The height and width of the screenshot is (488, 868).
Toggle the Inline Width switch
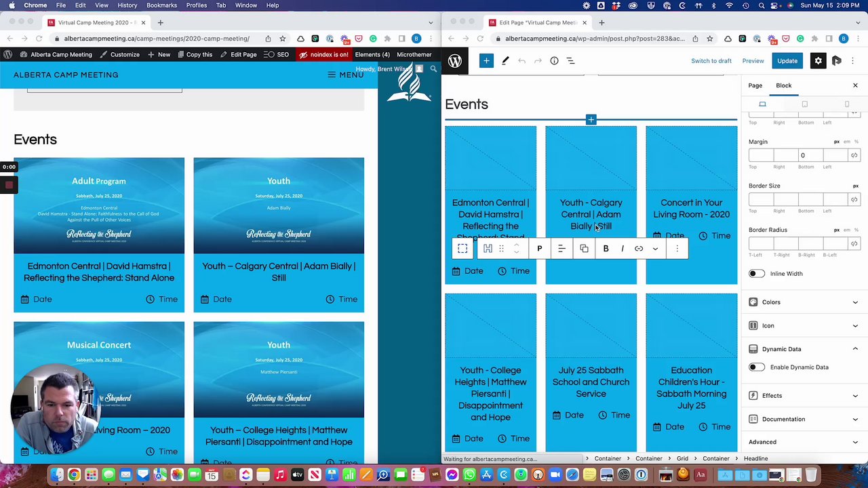[x=757, y=274]
